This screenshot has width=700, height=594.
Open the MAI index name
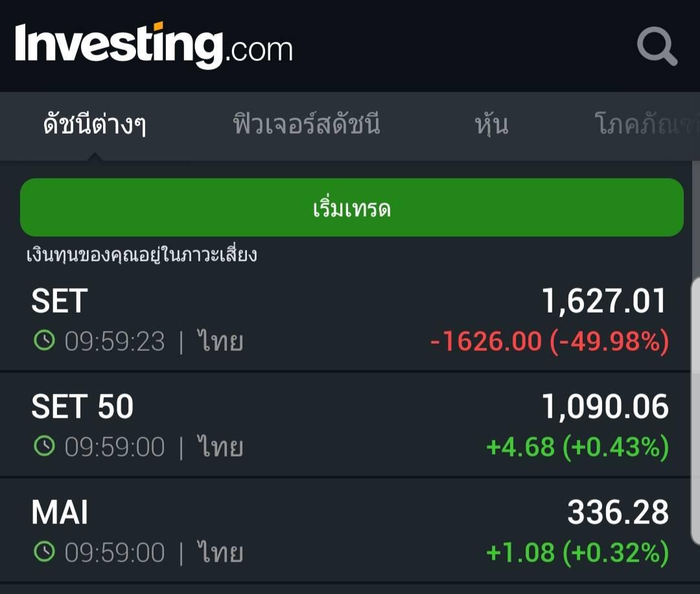click(60, 512)
